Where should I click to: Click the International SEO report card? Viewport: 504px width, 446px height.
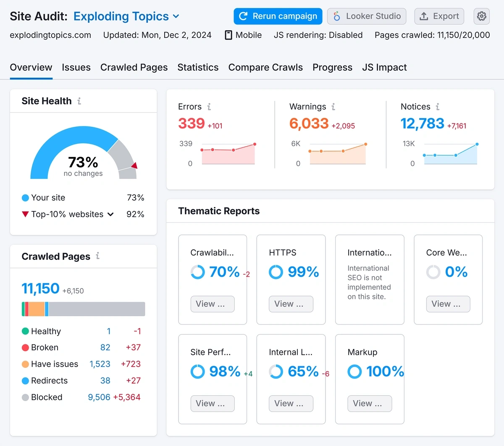370,280
